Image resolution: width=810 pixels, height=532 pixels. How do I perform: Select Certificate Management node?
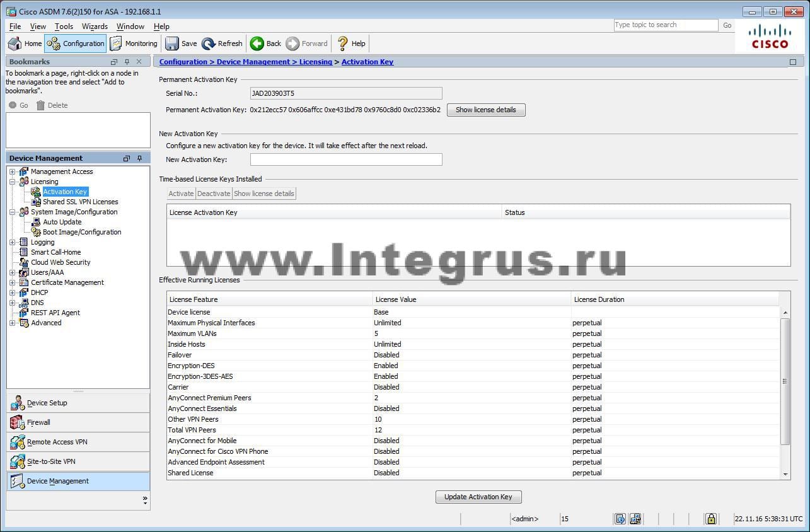(67, 282)
